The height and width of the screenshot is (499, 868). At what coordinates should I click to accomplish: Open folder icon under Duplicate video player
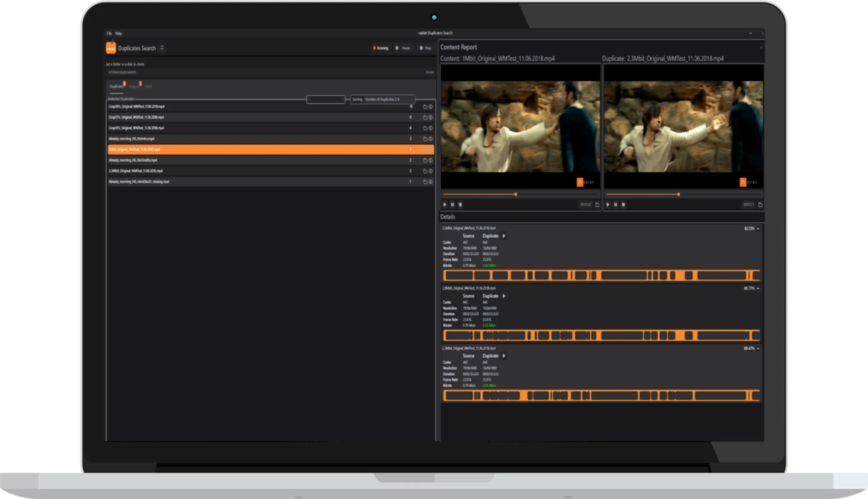760,205
